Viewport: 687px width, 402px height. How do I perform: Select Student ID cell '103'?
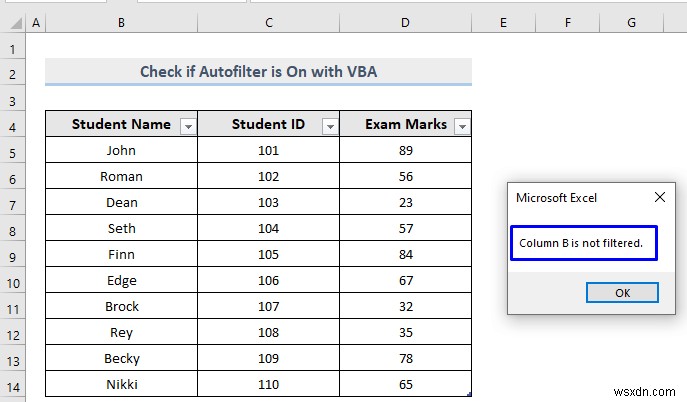(269, 202)
